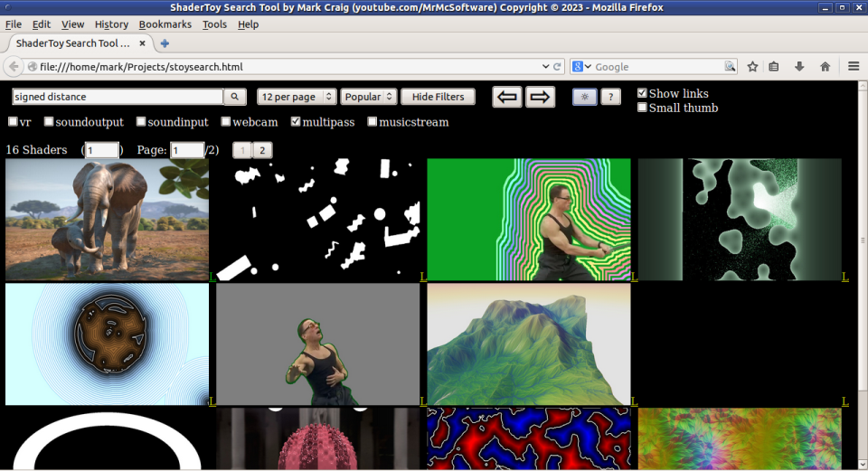Image resolution: width=868 pixels, height=471 pixels.
Task: Open the glowing green blobs thumbnail
Action: [740, 220]
